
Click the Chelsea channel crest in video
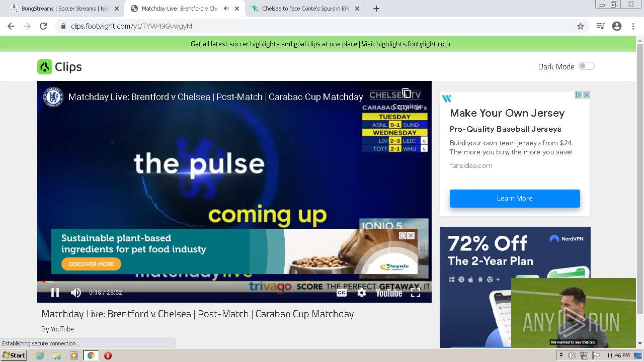pyautogui.click(x=53, y=97)
